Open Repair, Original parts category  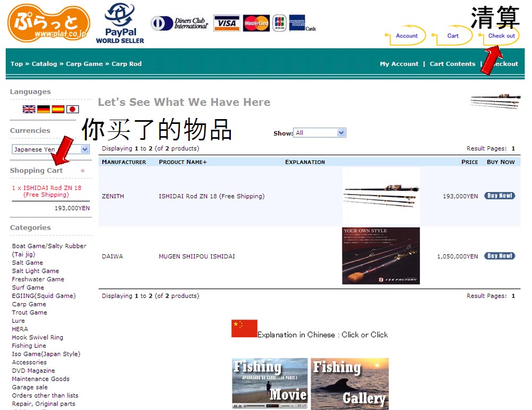pos(44,404)
